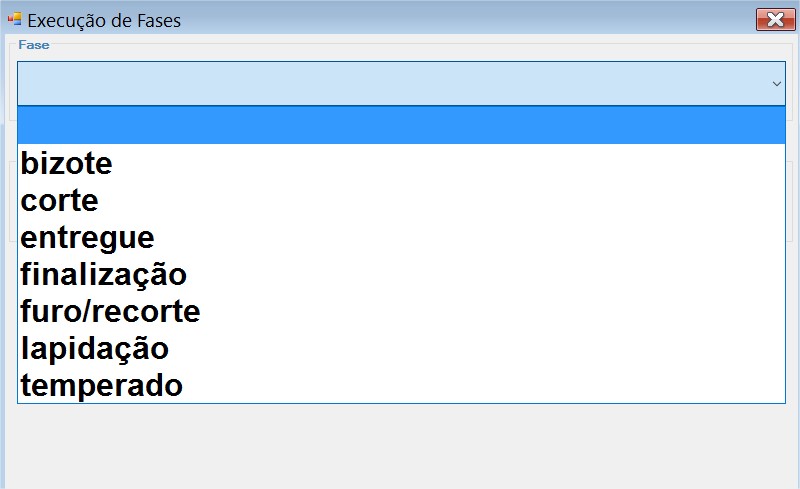The height and width of the screenshot is (489, 800).
Task: Click the Fase group box label
Action: 34,45
